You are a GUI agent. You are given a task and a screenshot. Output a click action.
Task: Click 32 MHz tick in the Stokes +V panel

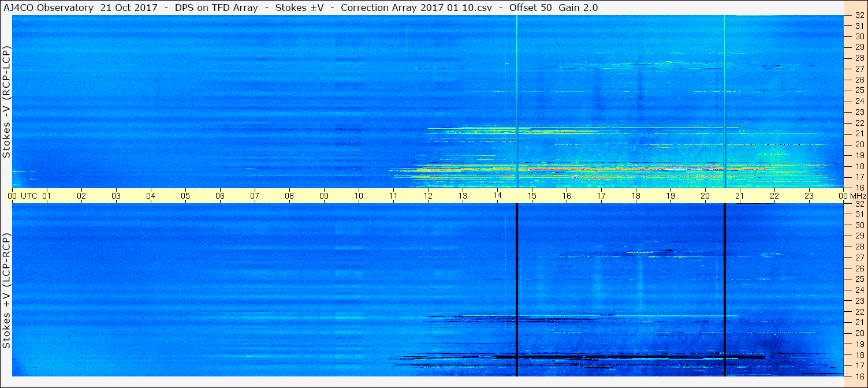click(x=859, y=204)
